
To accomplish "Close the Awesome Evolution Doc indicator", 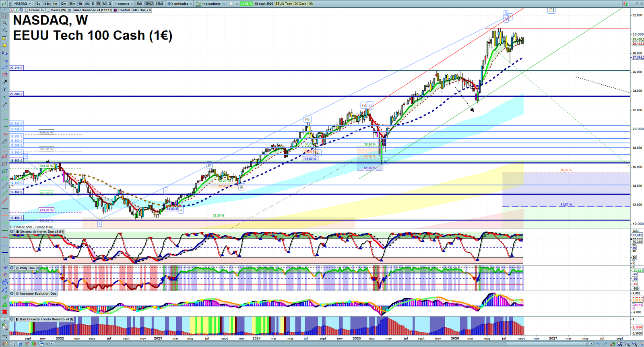I will 12,293.
